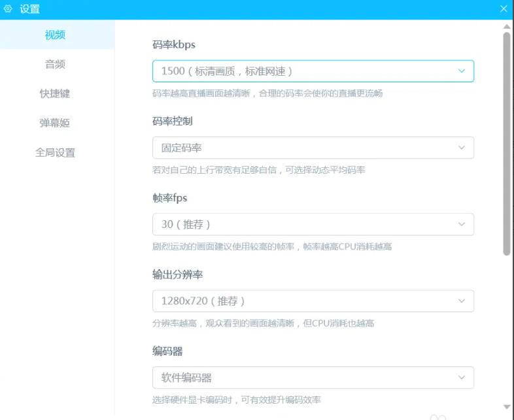514x420 pixels.
Task: Select the 快捷键 tab in sidebar
Action: point(55,94)
